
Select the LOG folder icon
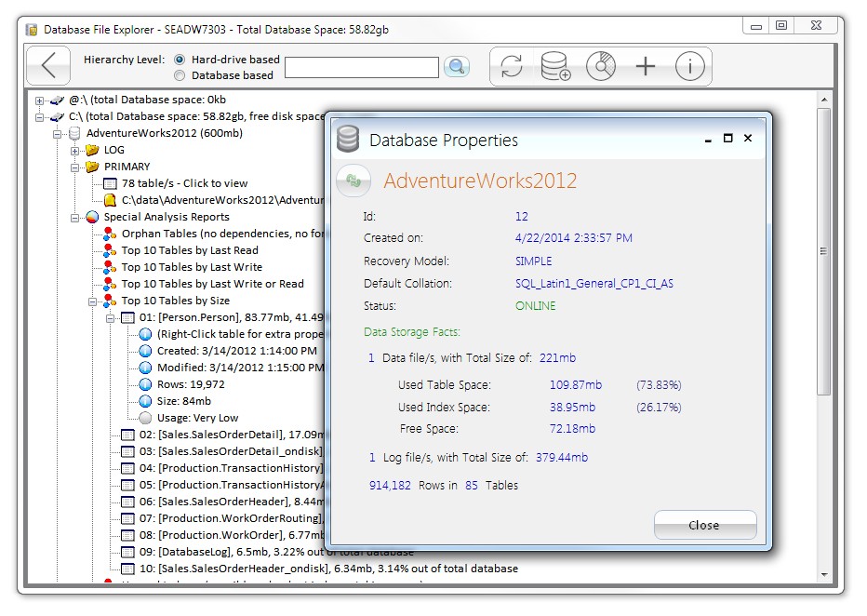[92, 150]
